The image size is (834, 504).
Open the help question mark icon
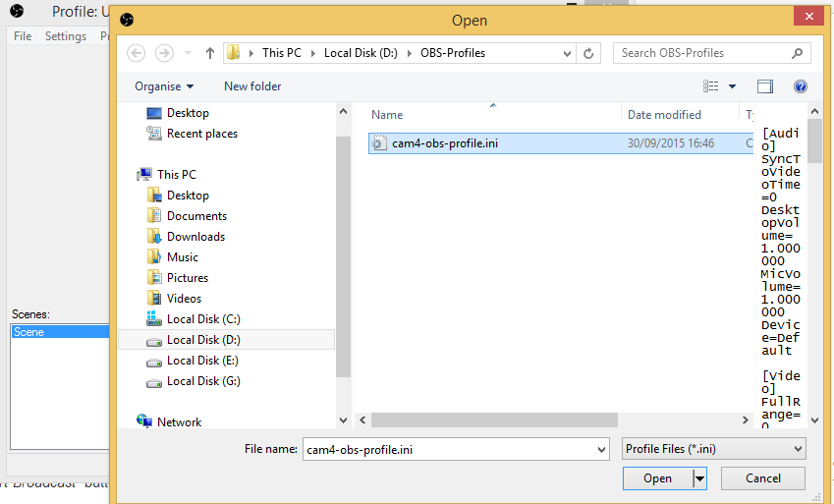(801, 86)
